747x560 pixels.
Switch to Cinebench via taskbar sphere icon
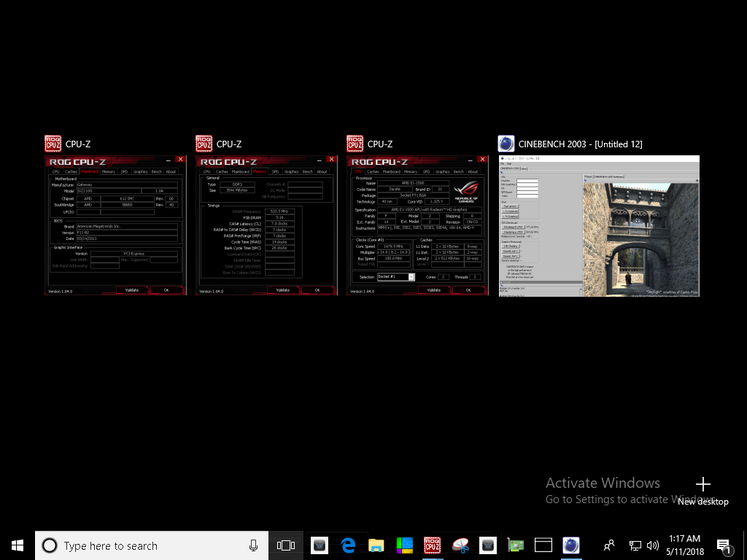(x=570, y=545)
